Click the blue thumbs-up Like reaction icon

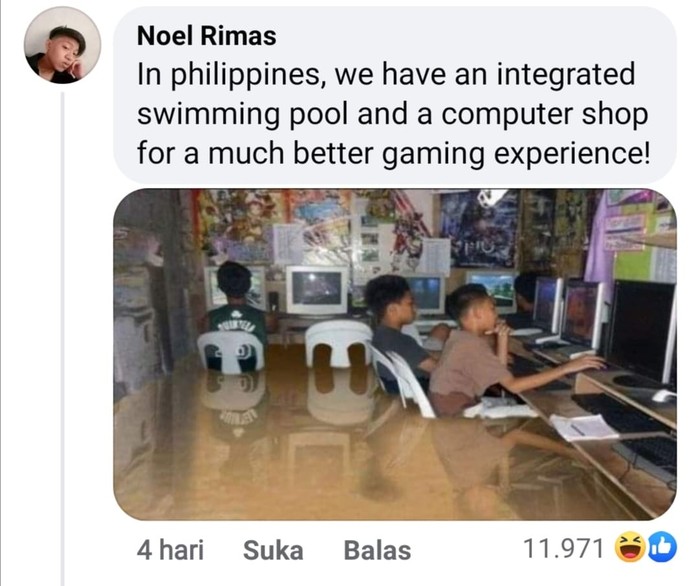[x=662, y=547]
